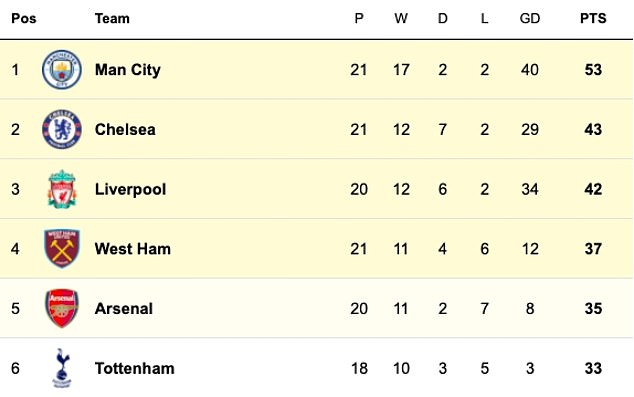Click the West Ham club crest
Image resolution: width=634 pixels, height=397 pixels.
62,249
